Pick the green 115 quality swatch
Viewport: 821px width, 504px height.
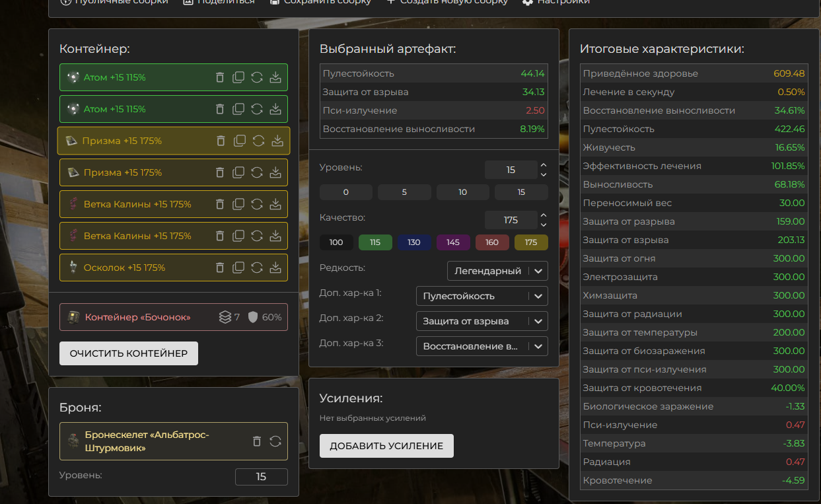375,242
